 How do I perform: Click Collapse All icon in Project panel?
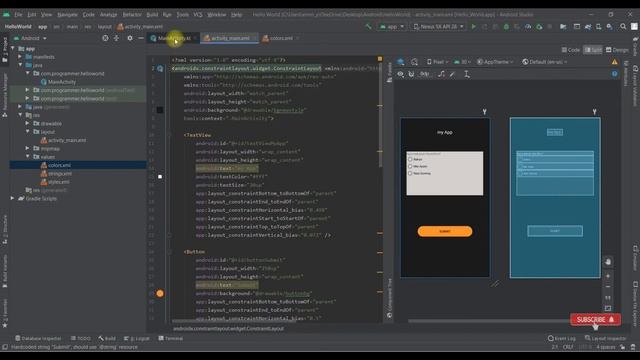click(116, 38)
